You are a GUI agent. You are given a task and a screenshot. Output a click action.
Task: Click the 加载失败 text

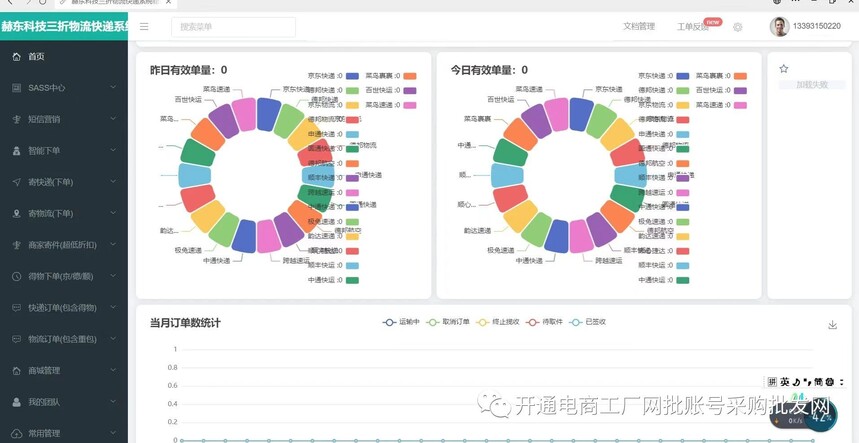812,85
